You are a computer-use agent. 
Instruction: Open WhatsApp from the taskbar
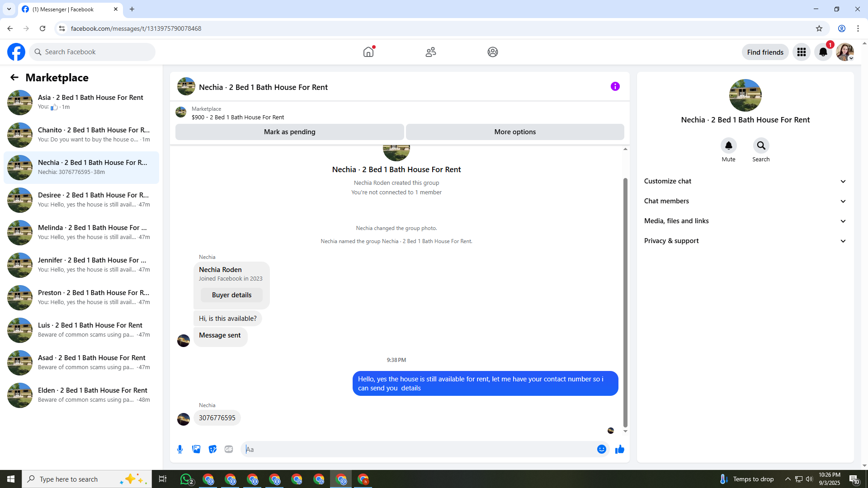click(186, 479)
